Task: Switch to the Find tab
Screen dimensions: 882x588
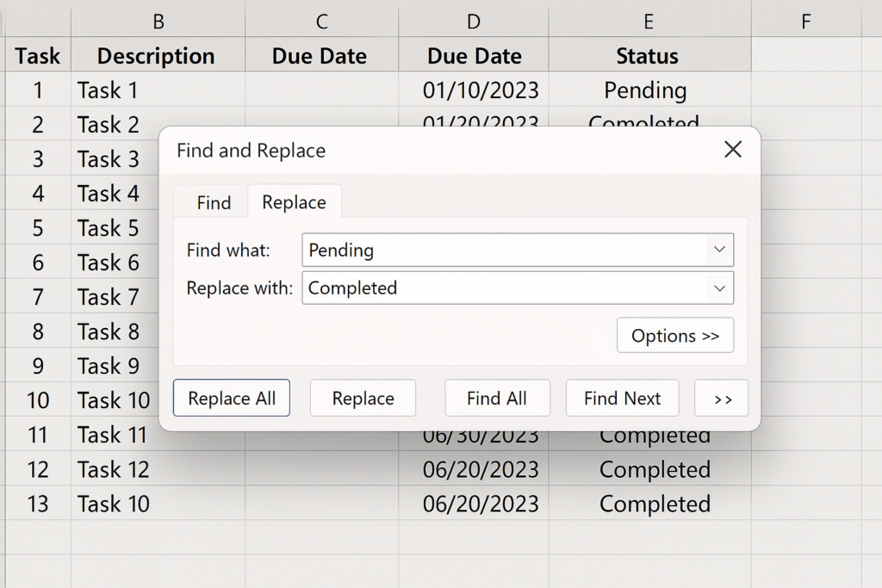Action: point(214,203)
